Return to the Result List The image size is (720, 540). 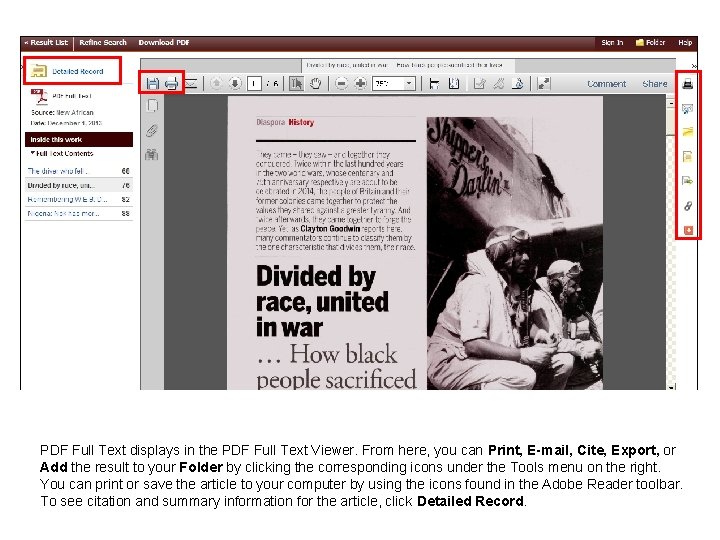(x=46, y=42)
